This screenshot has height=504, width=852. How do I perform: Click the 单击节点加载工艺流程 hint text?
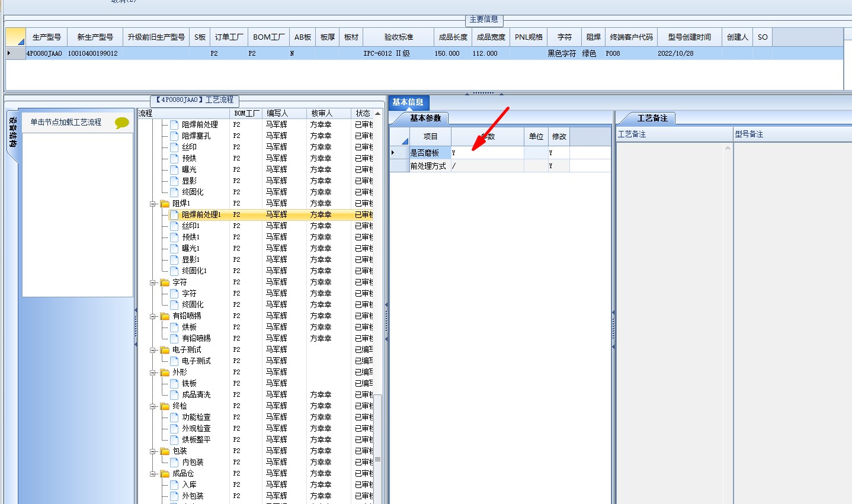(x=66, y=123)
